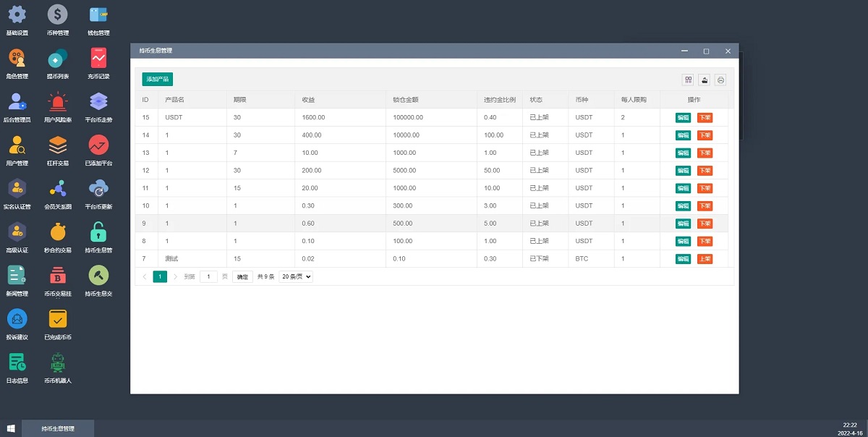The height and width of the screenshot is (437, 868).
Task: Open the 钱包管理 wallet icon
Action: pyautogui.click(x=98, y=14)
